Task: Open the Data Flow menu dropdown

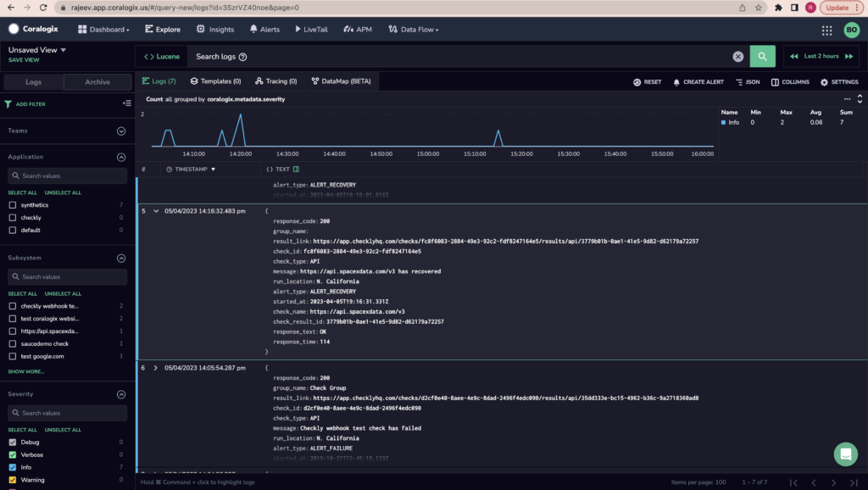Action: (414, 30)
